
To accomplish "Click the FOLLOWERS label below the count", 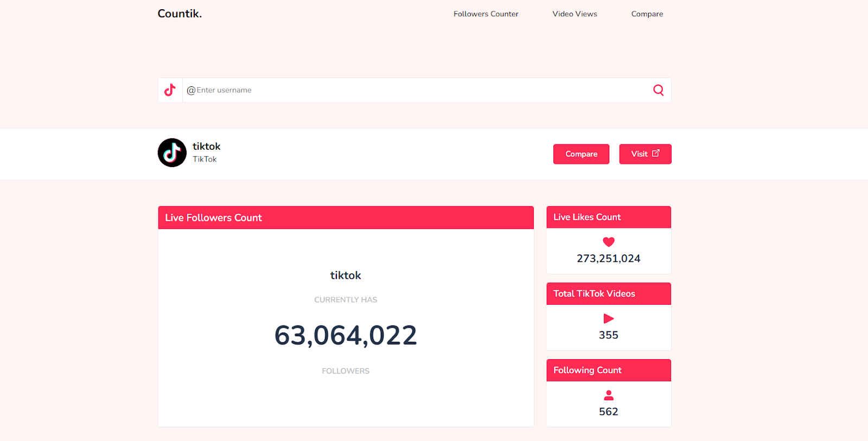I will tap(346, 371).
